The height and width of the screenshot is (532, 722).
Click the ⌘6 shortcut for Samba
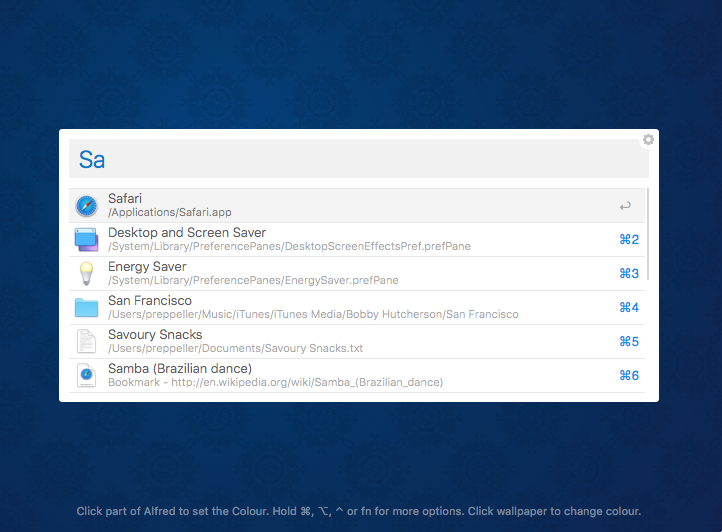628,376
